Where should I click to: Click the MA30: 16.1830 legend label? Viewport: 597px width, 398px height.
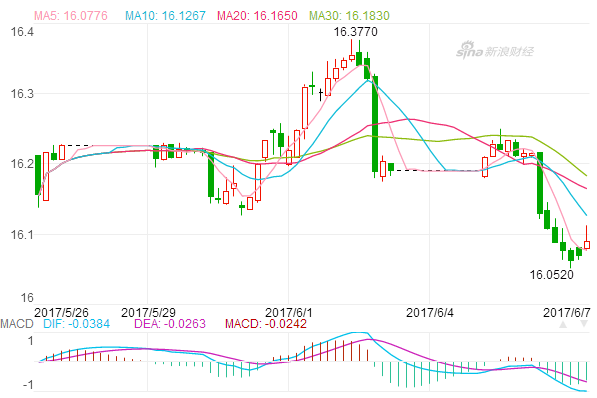point(349,16)
